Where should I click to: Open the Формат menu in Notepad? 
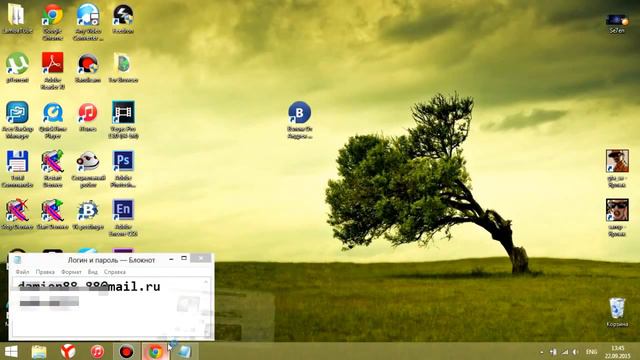pyautogui.click(x=71, y=272)
